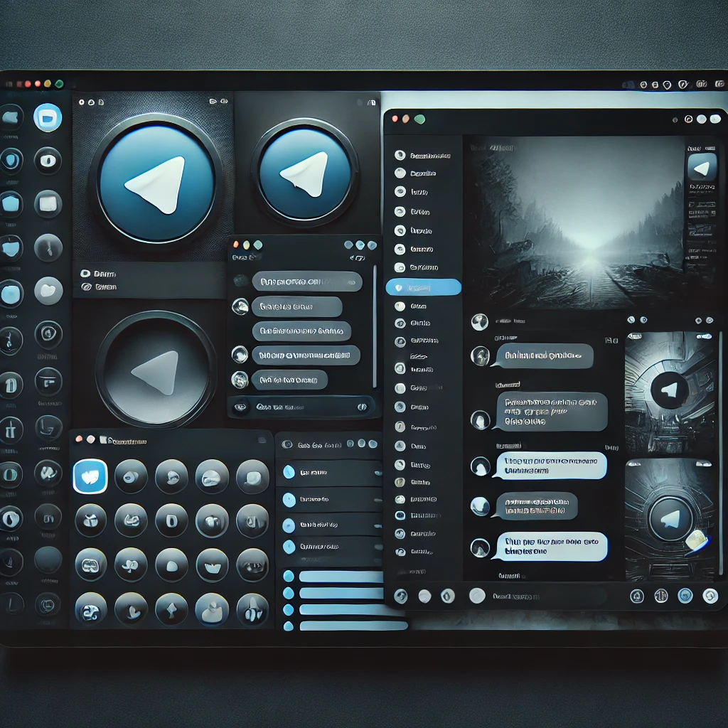Click the document icon in large logo panel header

[101, 102]
